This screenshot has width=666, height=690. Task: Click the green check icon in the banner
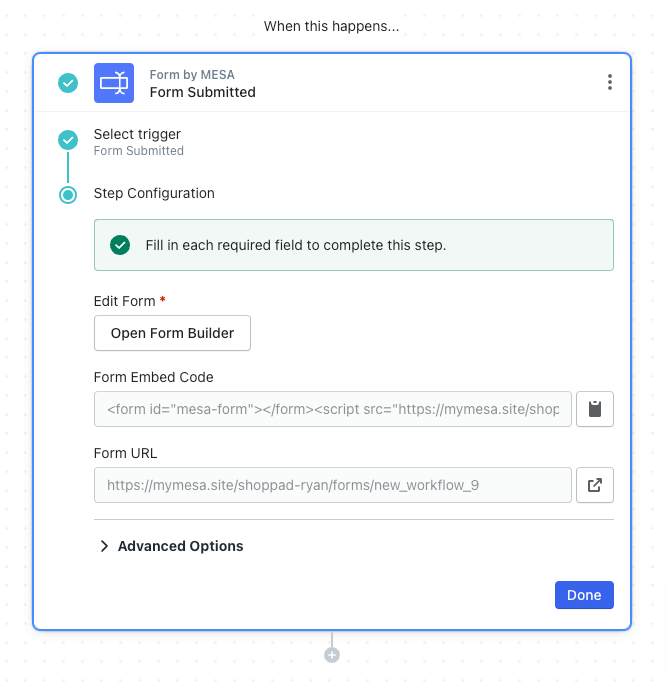coord(120,245)
